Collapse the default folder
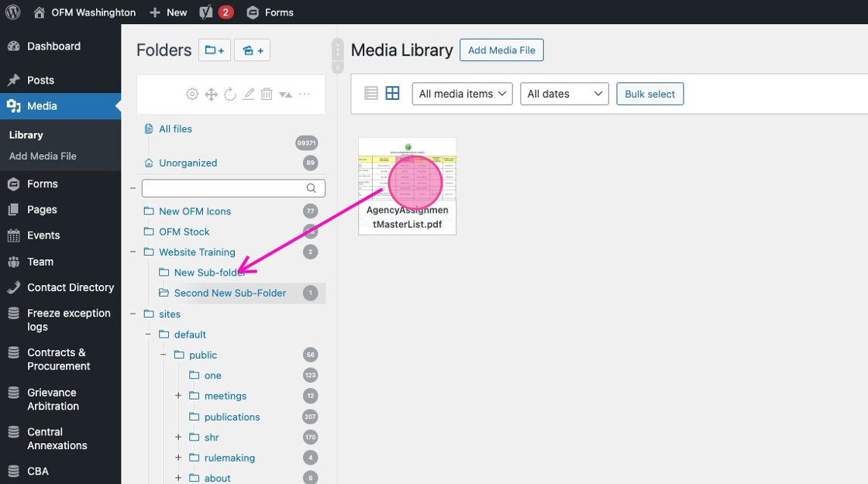The width and height of the screenshot is (868, 484). [x=148, y=335]
